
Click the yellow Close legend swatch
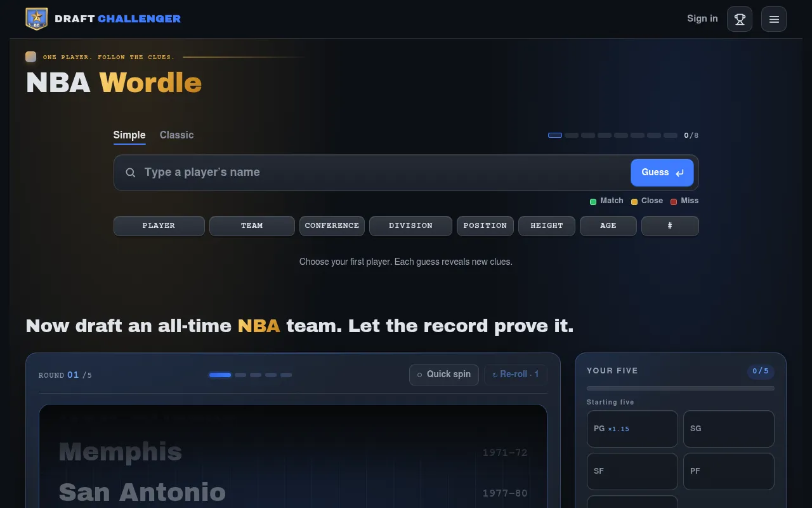(x=634, y=201)
